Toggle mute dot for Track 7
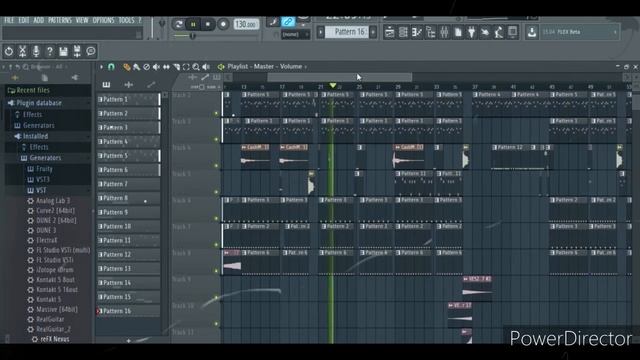Screen dimensions: 640x360 pyautogui.click(x=216, y=245)
